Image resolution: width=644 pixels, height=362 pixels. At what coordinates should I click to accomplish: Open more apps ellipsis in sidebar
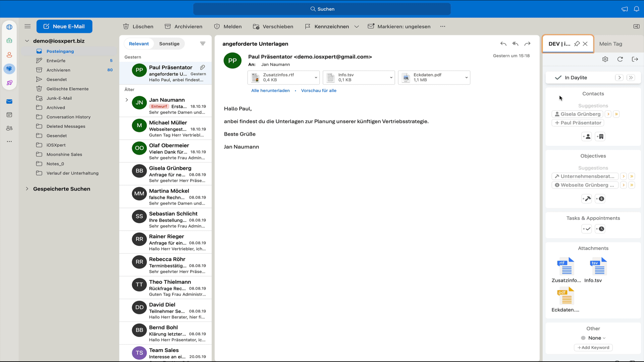9,141
